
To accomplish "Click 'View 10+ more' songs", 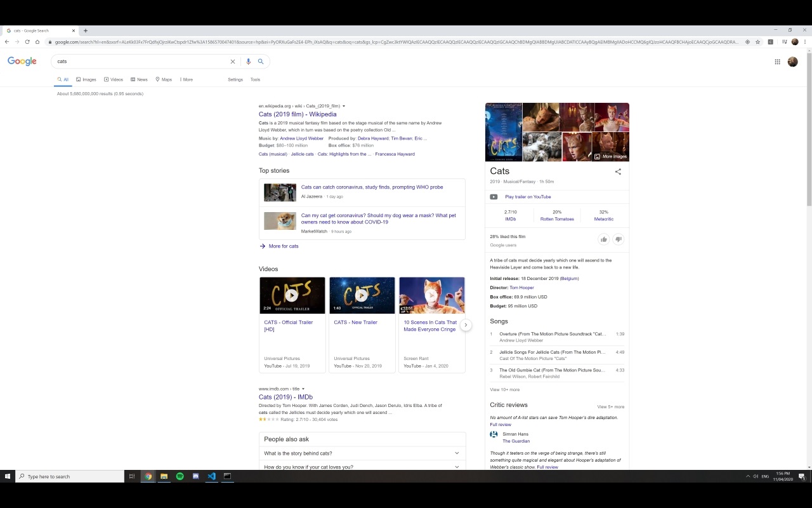I will (504, 389).
